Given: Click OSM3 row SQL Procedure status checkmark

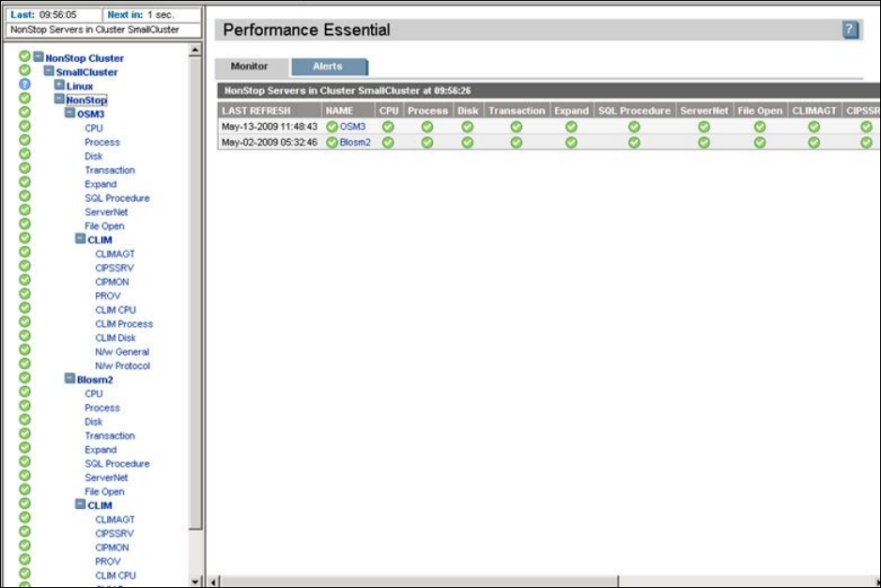Looking at the screenshot, I should 634,127.
